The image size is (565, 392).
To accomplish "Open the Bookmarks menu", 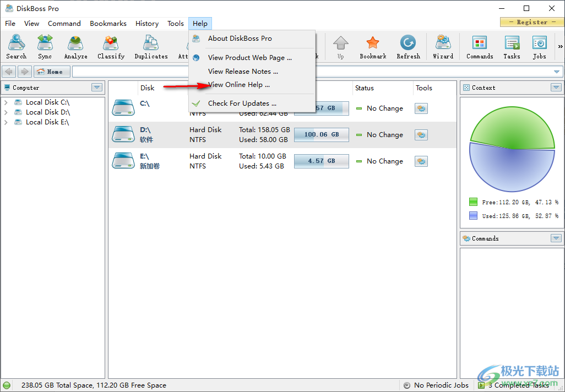I will (x=108, y=24).
